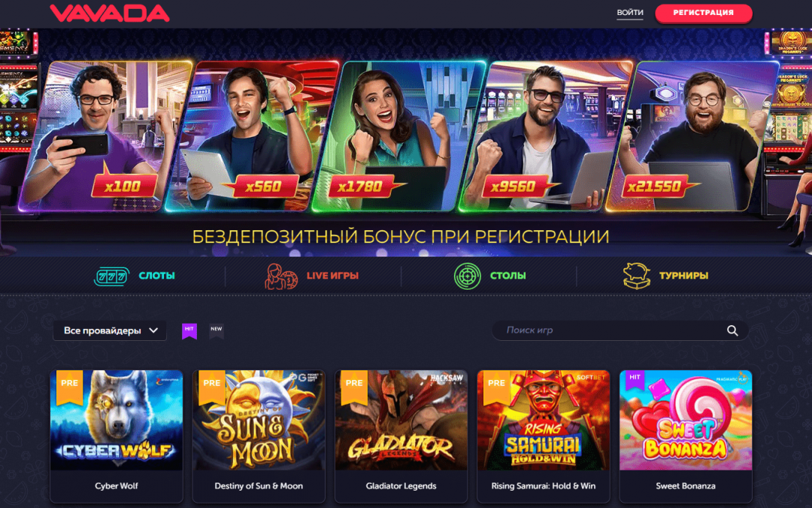Viewport: 812px width, 508px height.
Task: Open the Sweet Bonanza game thumbnail
Action: [x=686, y=421]
